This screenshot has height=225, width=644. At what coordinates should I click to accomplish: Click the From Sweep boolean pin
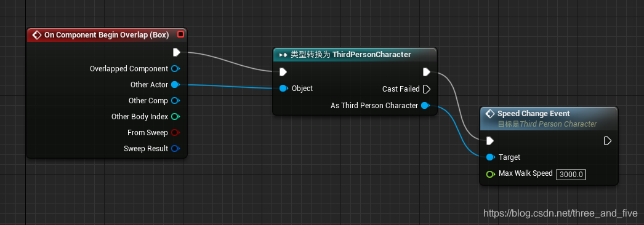pos(175,132)
